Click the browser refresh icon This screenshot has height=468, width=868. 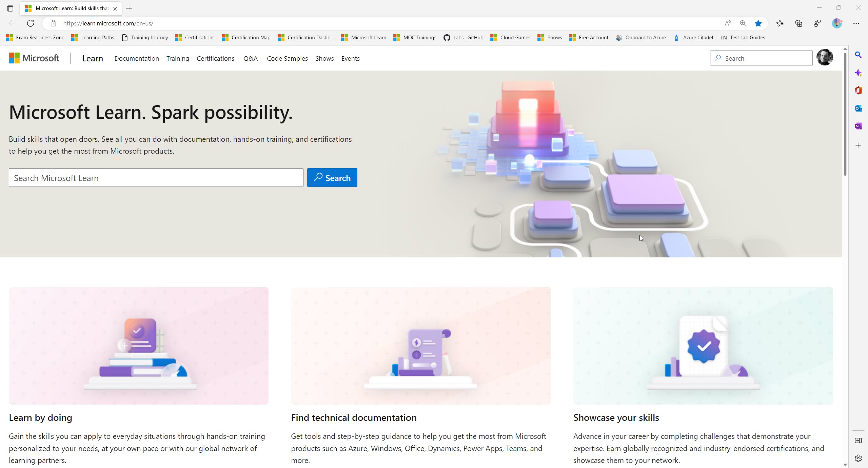click(31, 23)
